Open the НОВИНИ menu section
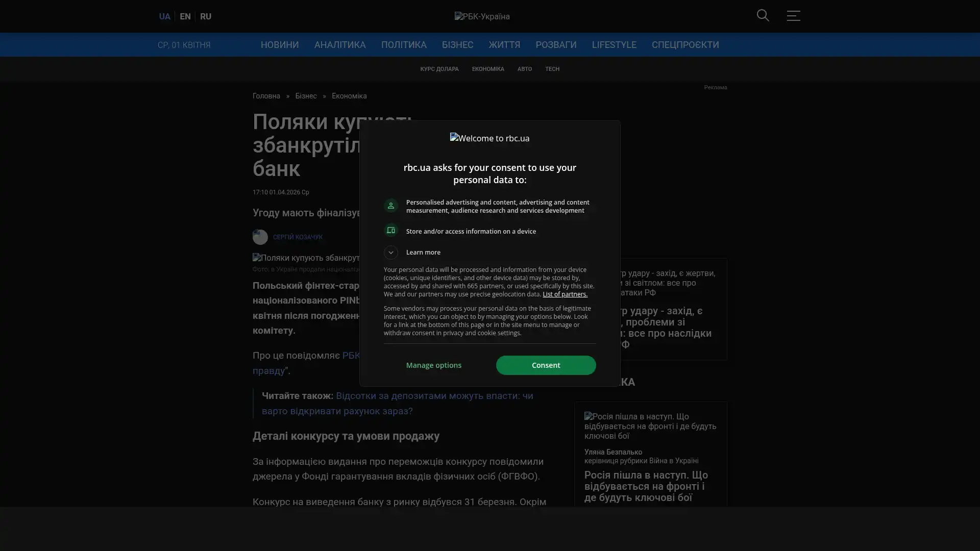 (x=280, y=45)
